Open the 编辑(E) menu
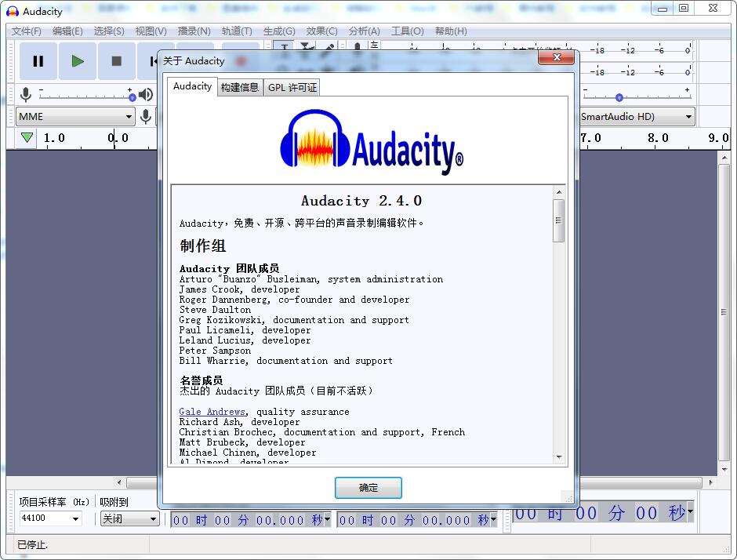 coord(67,31)
